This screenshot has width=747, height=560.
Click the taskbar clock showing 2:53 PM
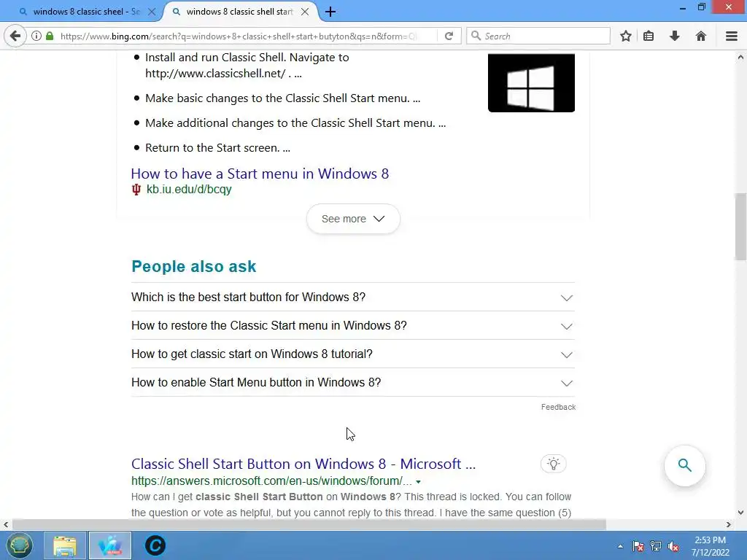point(711,546)
